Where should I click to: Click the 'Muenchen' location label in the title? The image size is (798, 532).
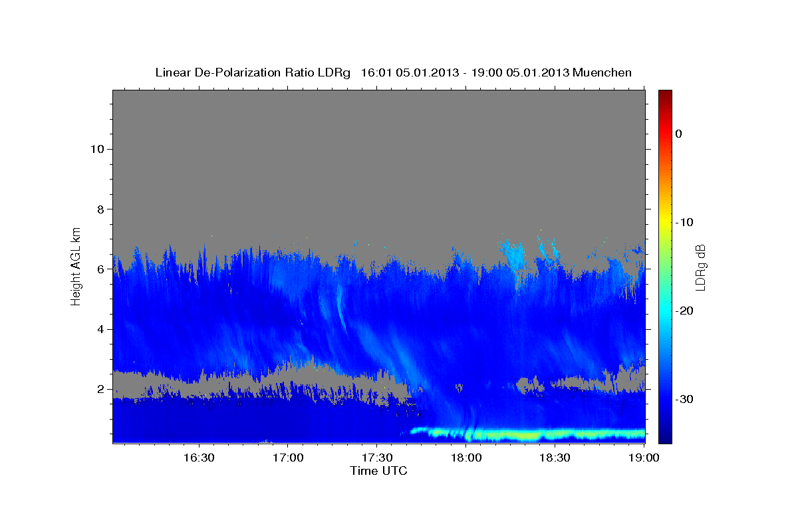pyautogui.click(x=602, y=72)
